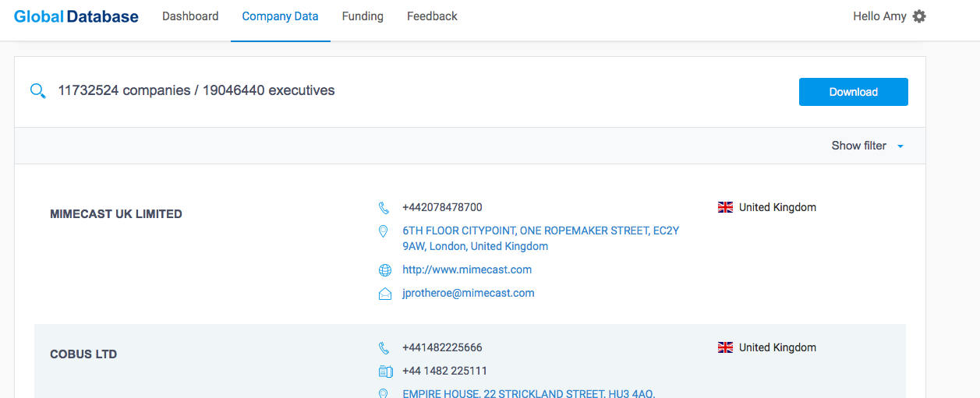Open Mimecast address 6TH FLOOR CITYPOINT

click(x=541, y=238)
